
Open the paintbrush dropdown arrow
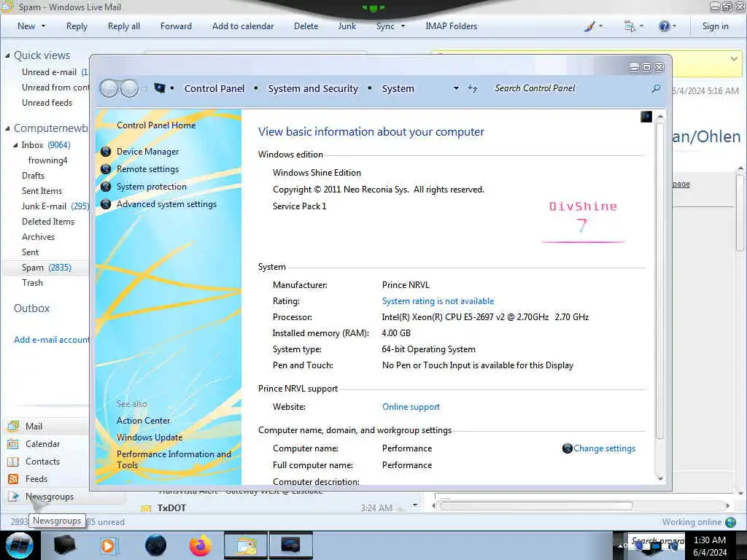(600, 26)
